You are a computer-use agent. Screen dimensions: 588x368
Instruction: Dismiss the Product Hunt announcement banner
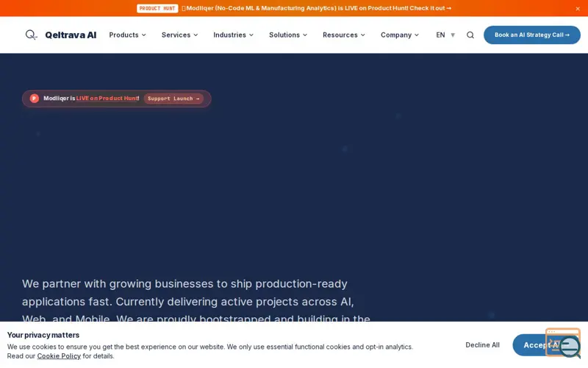pos(578,9)
